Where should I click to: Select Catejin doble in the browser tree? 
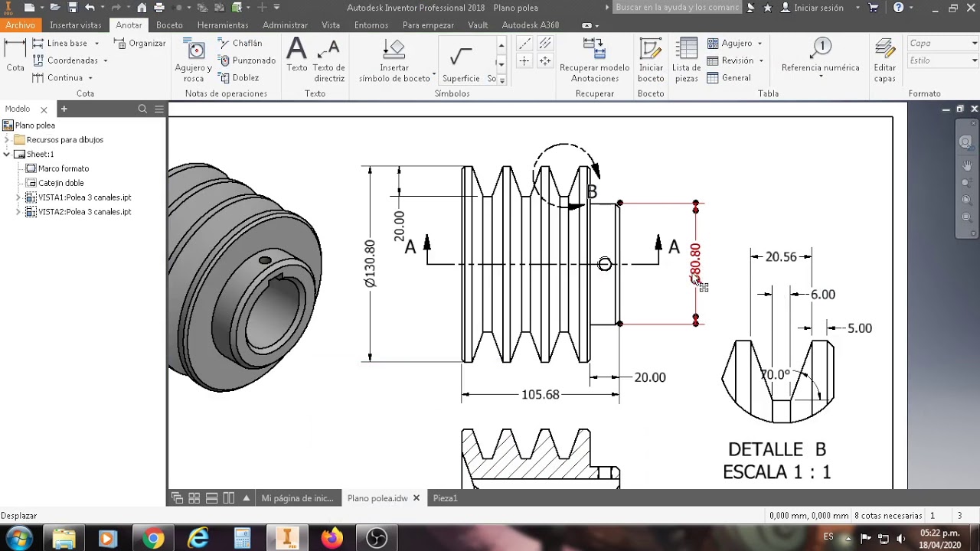[61, 183]
